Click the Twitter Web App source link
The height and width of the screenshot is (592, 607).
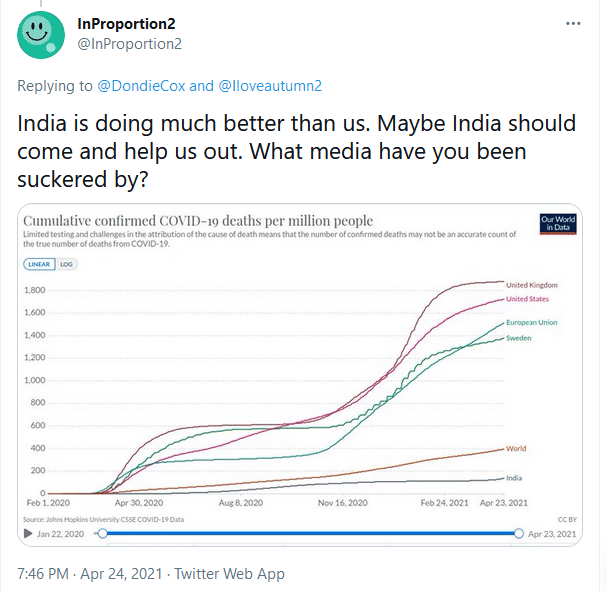229,574
